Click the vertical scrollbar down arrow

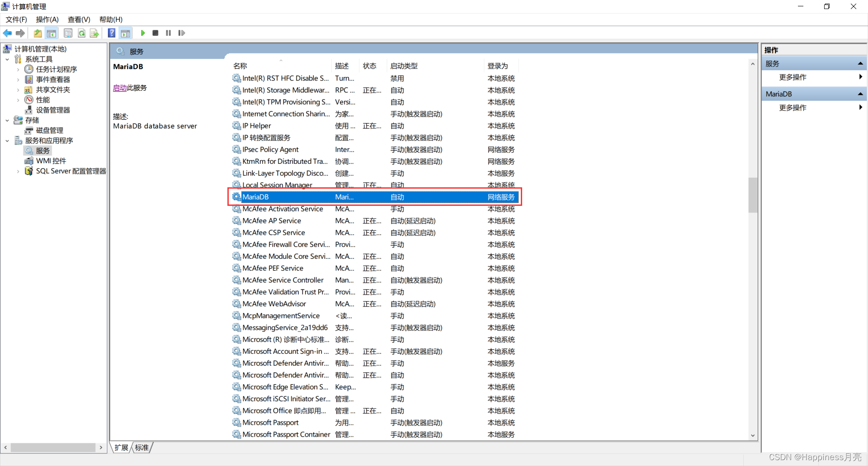coord(752,435)
